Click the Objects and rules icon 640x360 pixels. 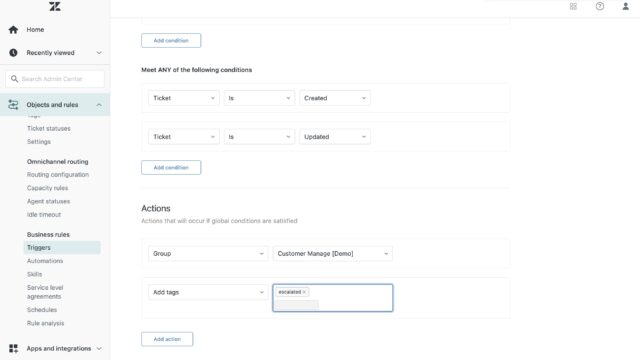13,105
